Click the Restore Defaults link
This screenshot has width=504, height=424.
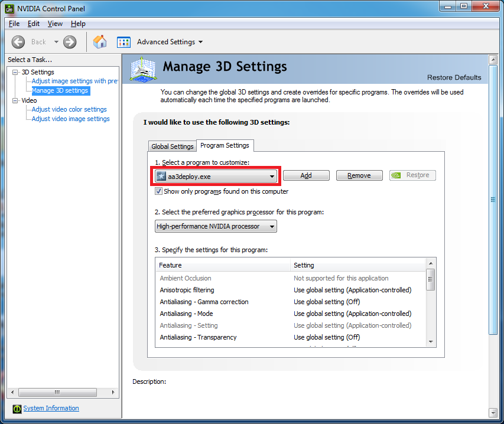[454, 77]
